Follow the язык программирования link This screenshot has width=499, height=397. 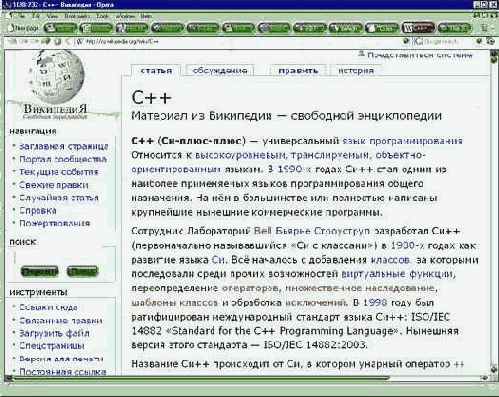pyautogui.click(x=403, y=141)
